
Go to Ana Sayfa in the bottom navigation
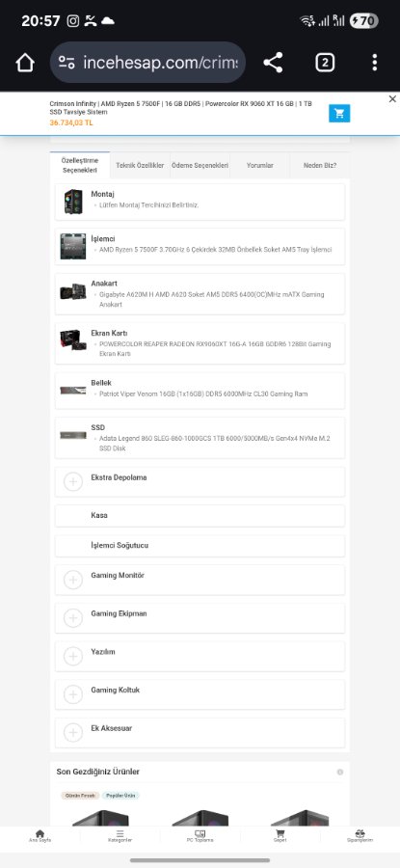pyautogui.click(x=40, y=836)
